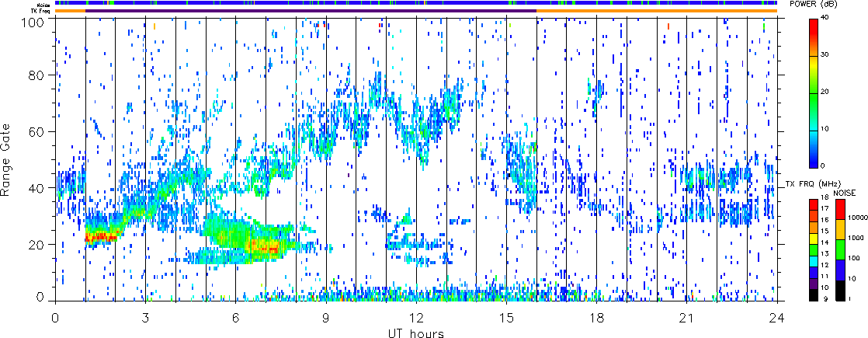Click the "NOISE" legend heading
868x338 pixels.
coord(844,193)
